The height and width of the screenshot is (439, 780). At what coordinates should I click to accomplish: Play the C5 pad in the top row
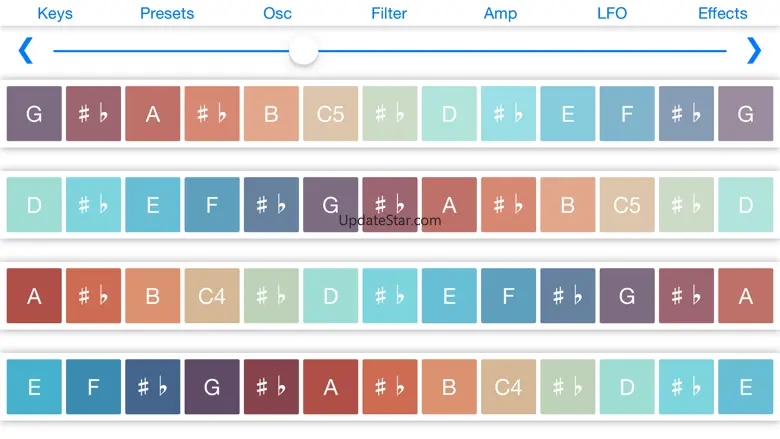pyautogui.click(x=330, y=114)
